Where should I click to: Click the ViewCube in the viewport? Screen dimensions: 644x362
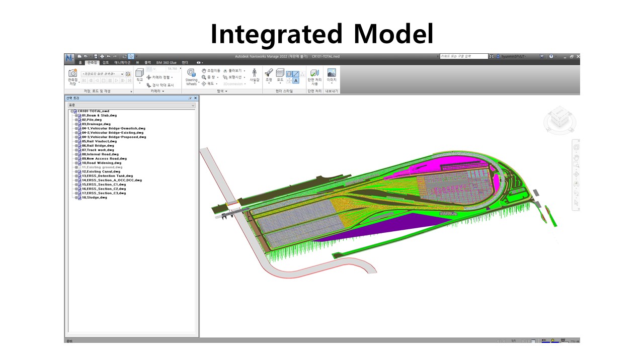[557, 119]
